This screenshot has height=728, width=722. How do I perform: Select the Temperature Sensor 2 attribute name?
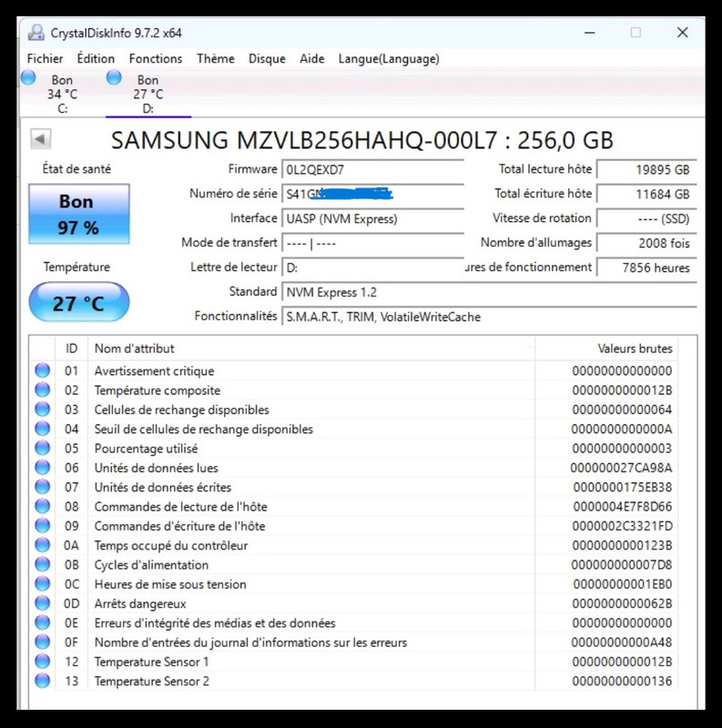[x=151, y=681]
